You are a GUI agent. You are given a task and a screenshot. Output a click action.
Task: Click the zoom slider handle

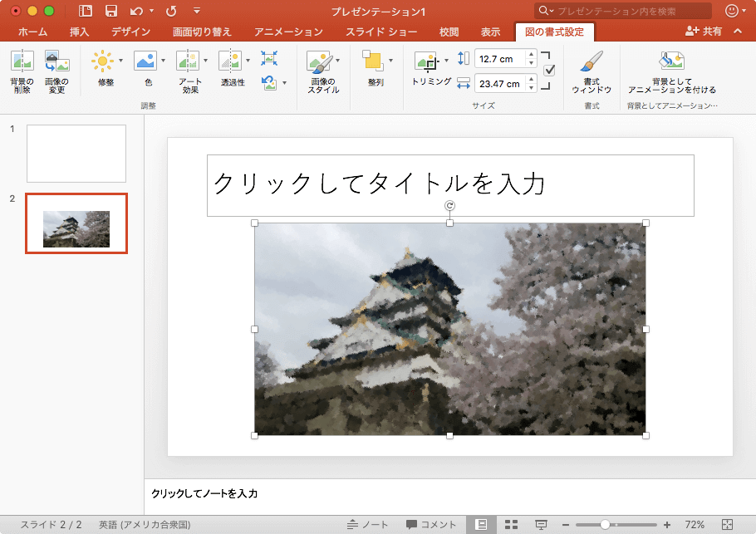point(606,525)
